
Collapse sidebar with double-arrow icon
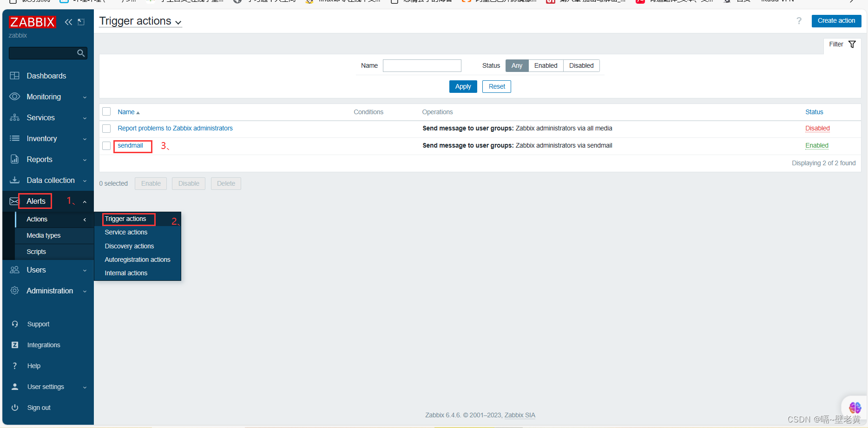coord(68,22)
